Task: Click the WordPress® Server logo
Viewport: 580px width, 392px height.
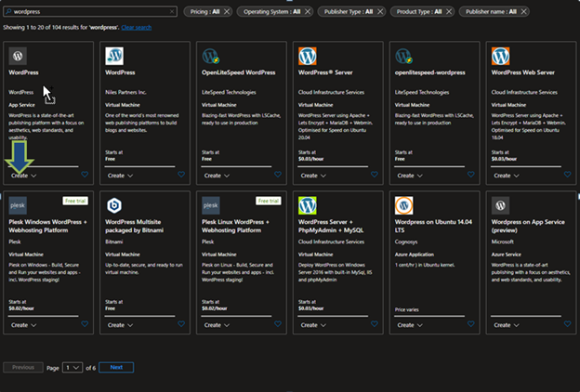Action: pyautogui.click(x=308, y=56)
